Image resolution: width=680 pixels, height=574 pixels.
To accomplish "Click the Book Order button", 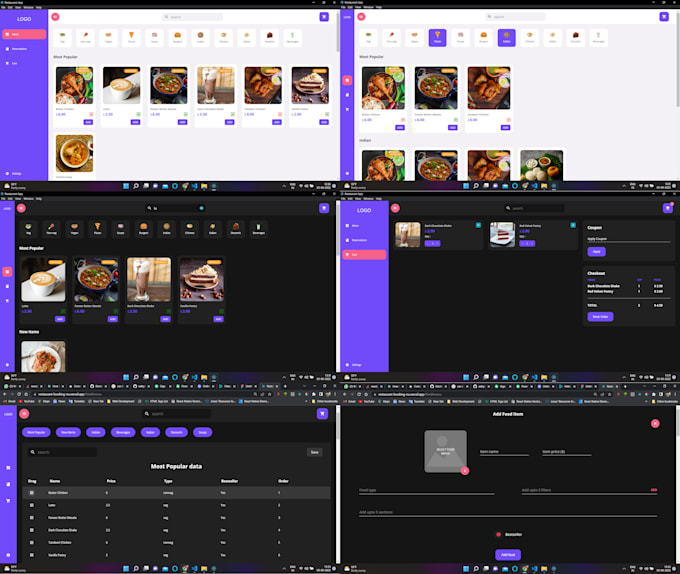I will click(x=600, y=317).
